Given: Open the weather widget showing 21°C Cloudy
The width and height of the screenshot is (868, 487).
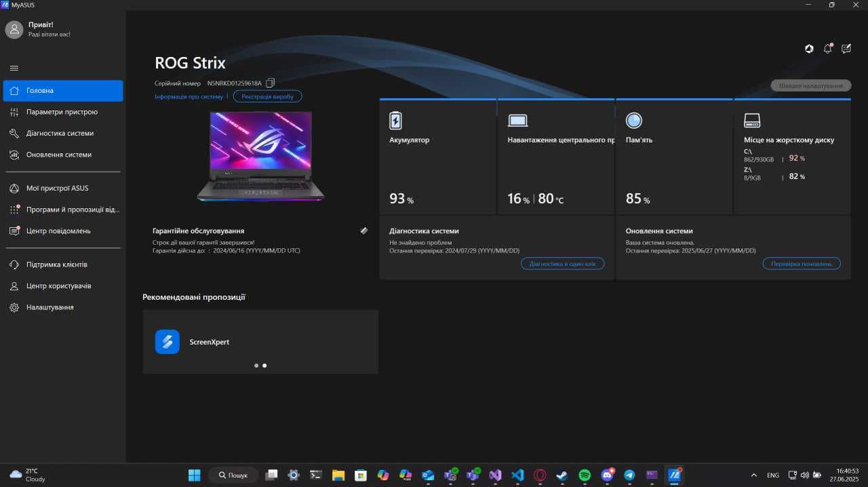Looking at the screenshot, I should click(28, 475).
